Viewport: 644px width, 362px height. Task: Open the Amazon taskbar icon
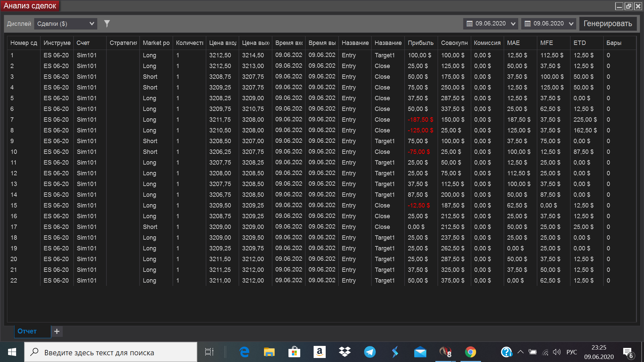(x=319, y=352)
